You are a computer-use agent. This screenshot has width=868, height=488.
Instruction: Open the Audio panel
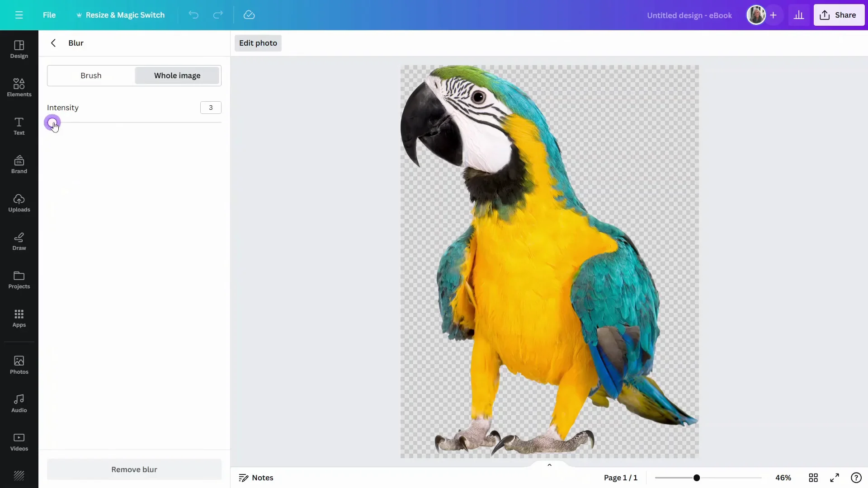19,403
